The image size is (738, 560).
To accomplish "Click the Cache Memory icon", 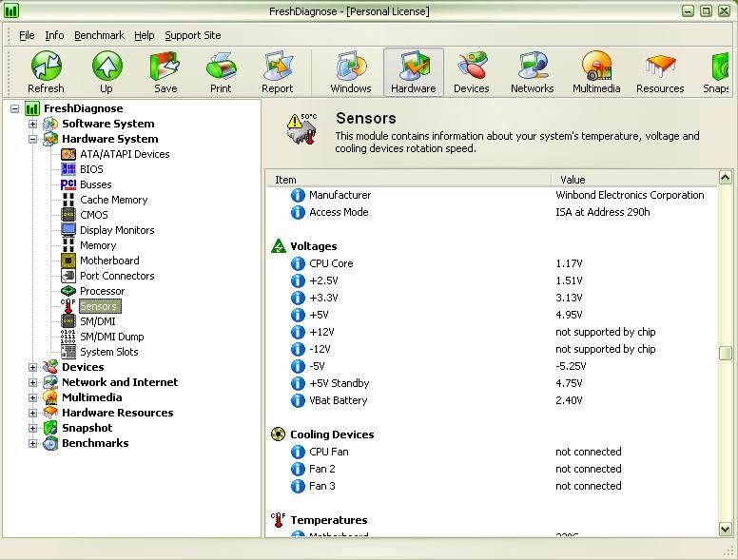I will coord(68,200).
